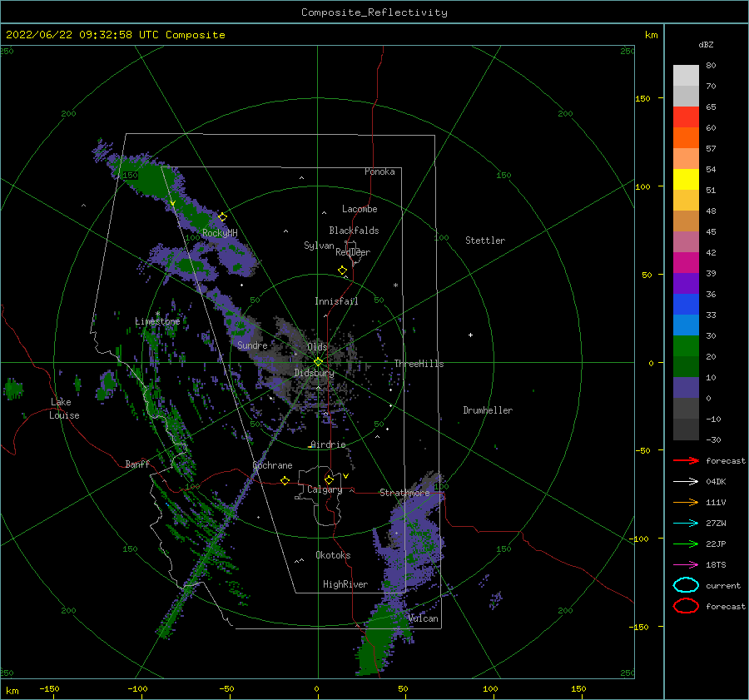
Task: Click the -150 km bottom axis tick label
Action: 49,688
